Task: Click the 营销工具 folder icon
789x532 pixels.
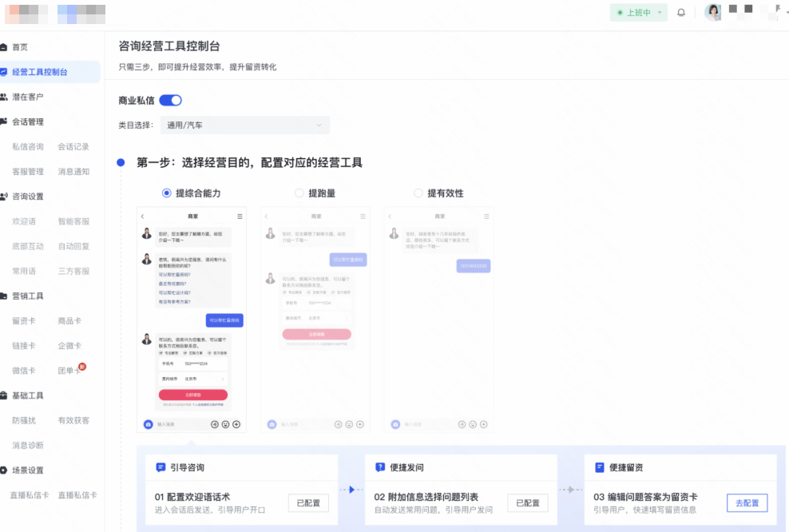Action: click(3, 296)
